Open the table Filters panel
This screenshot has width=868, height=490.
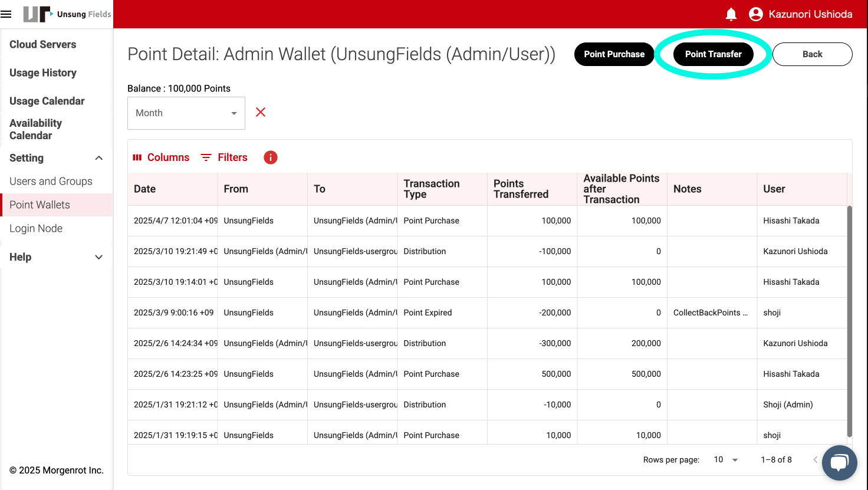224,157
